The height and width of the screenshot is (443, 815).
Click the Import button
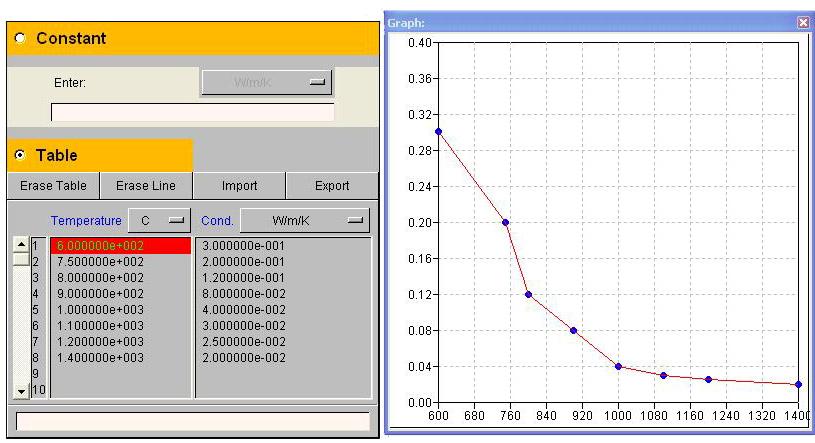[239, 186]
